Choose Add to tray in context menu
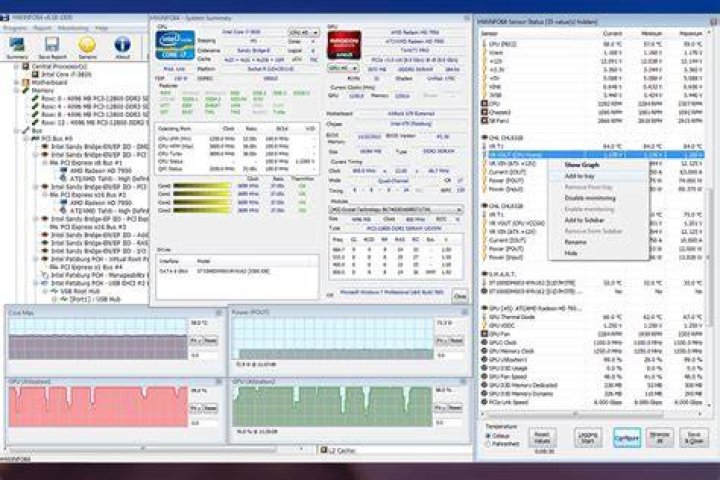The height and width of the screenshot is (480, 720). pos(598,176)
